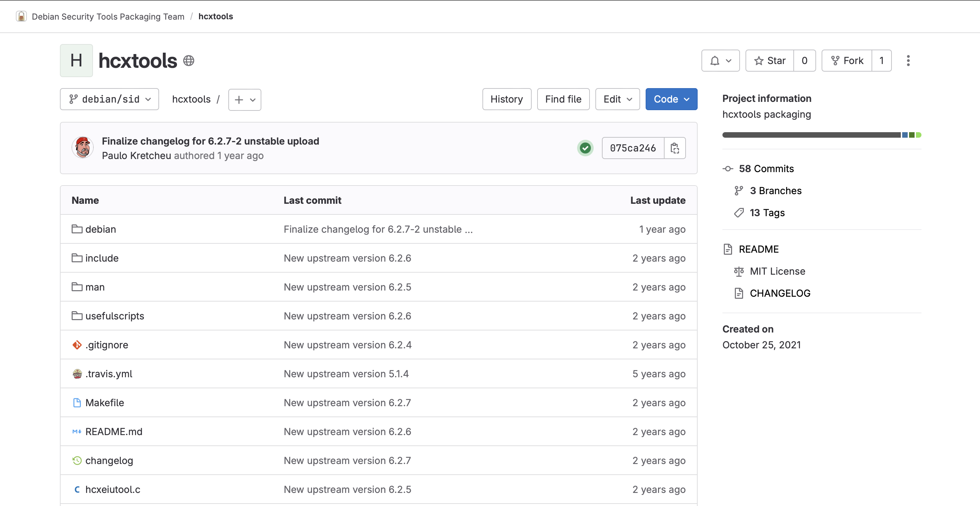This screenshot has height=506, width=980.
Task: Click the C language icon beside hcxeiutool.c
Action: (77, 489)
